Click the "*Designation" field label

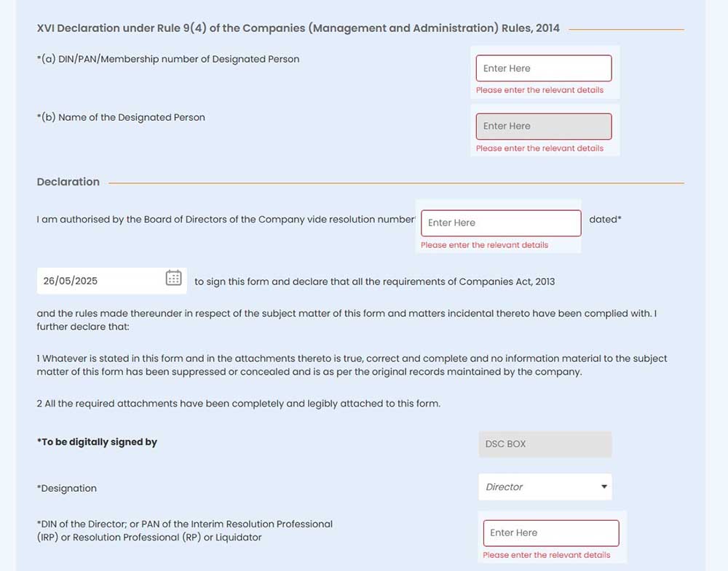click(67, 488)
